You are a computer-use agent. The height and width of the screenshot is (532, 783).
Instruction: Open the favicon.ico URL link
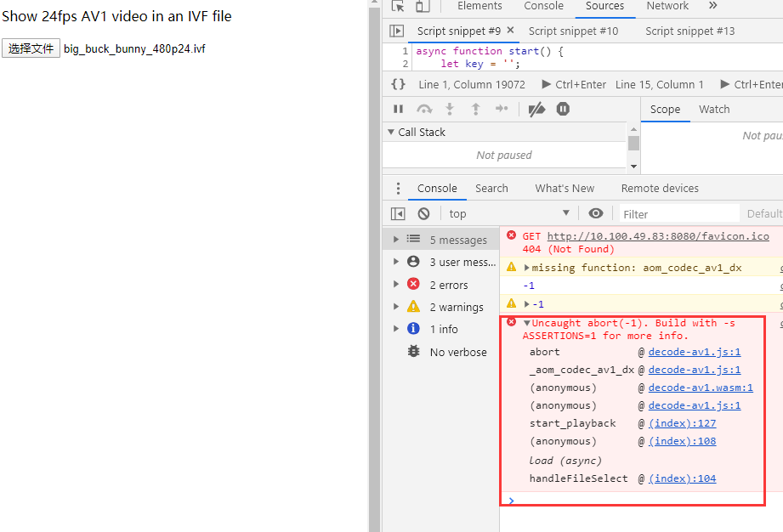coord(658,236)
